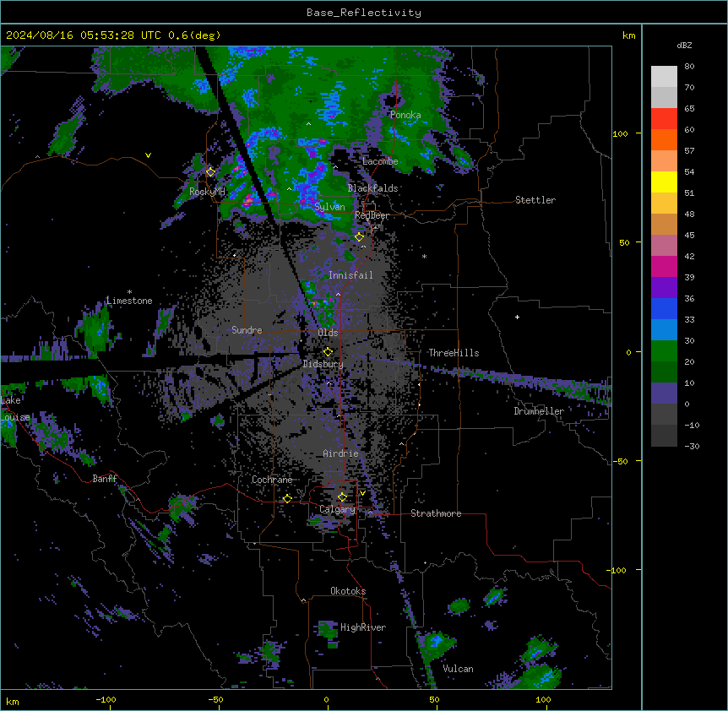Click the Drumheller city label
Viewport: 728px width, 711px height.
[539, 411]
